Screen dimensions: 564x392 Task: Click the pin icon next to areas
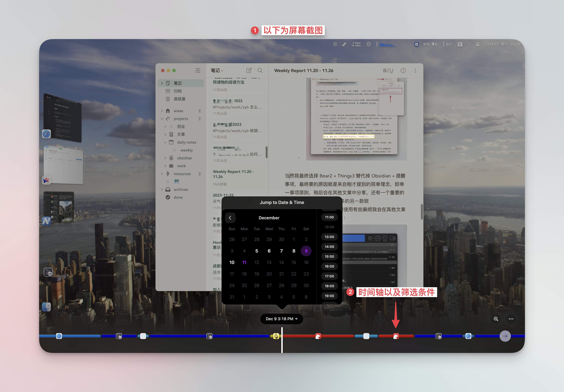(x=200, y=111)
